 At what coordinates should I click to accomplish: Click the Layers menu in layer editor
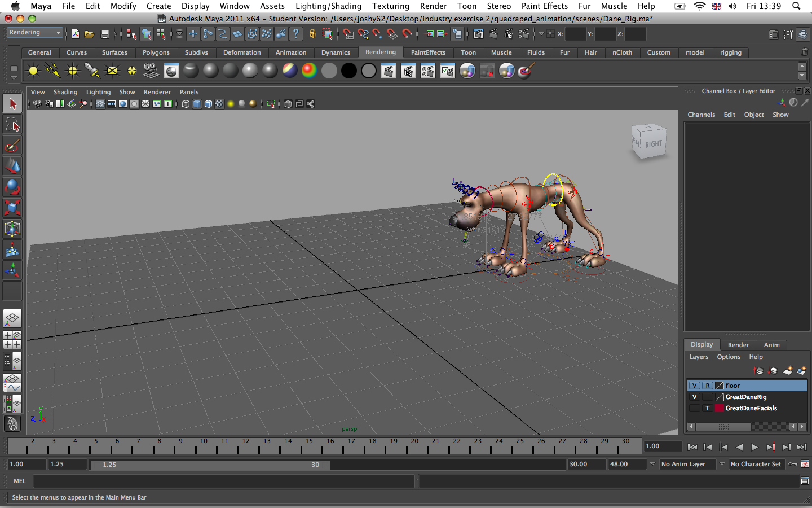(699, 357)
